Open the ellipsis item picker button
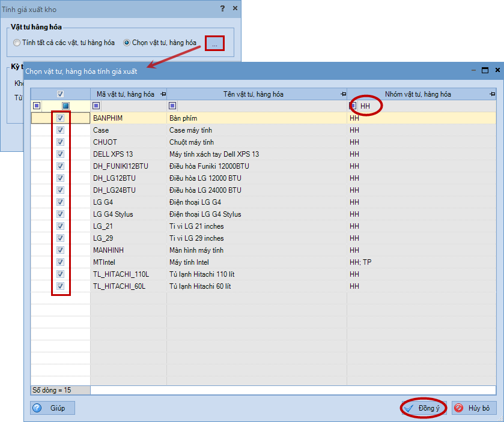This screenshot has width=504, height=422. [x=214, y=43]
